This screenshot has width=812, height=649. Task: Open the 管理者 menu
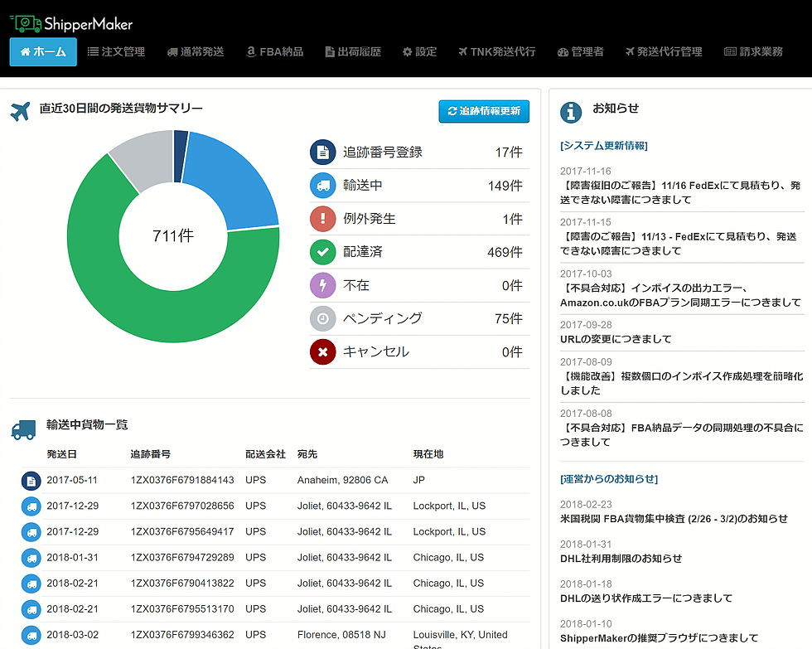[581, 51]
